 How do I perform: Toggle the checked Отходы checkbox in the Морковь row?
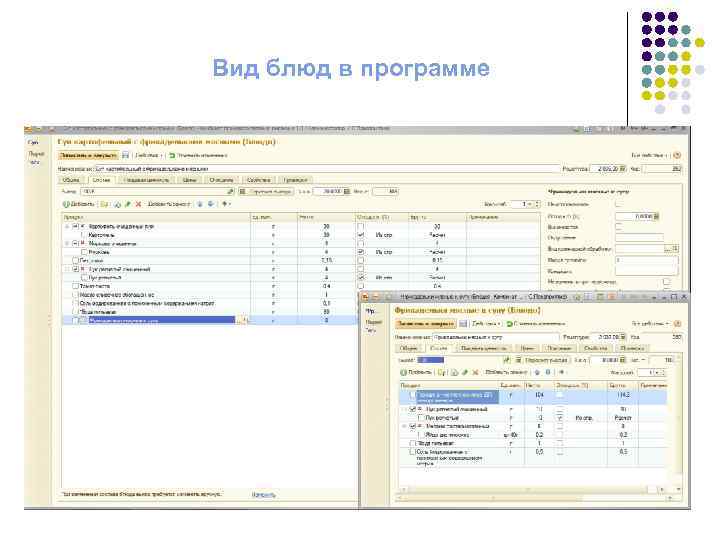pyautogui.click(x=360, y=252)
